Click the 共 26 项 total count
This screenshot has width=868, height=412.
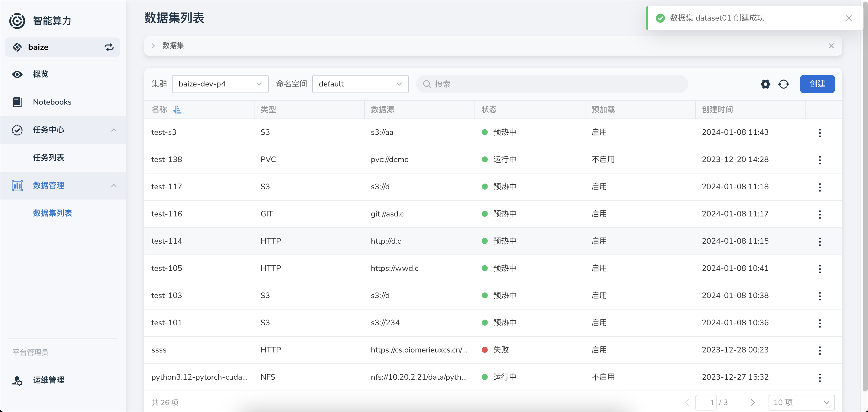165,403
